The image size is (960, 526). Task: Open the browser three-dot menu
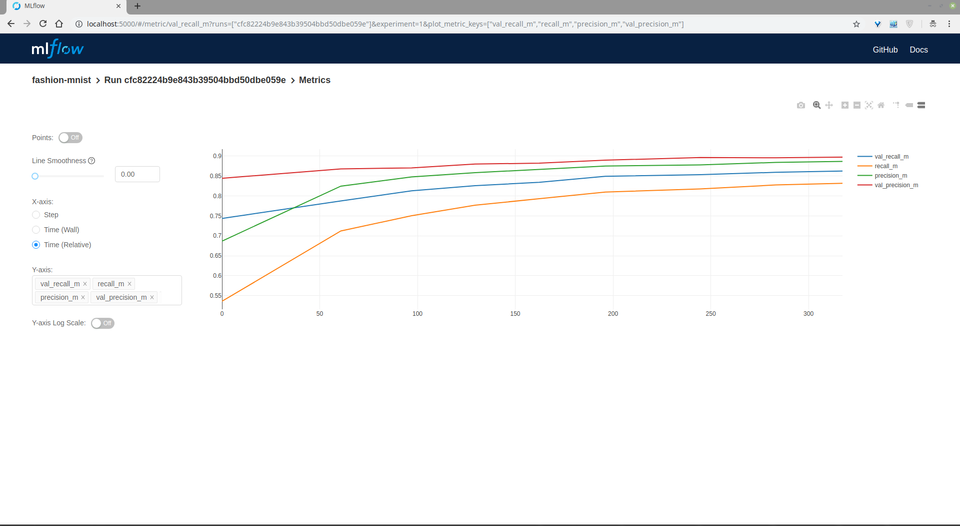(x=950, y=24)
